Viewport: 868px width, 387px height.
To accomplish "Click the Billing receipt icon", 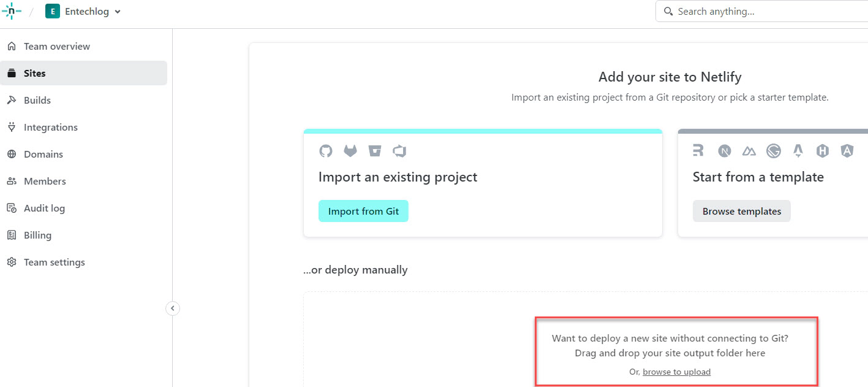I will click(12, 235).
